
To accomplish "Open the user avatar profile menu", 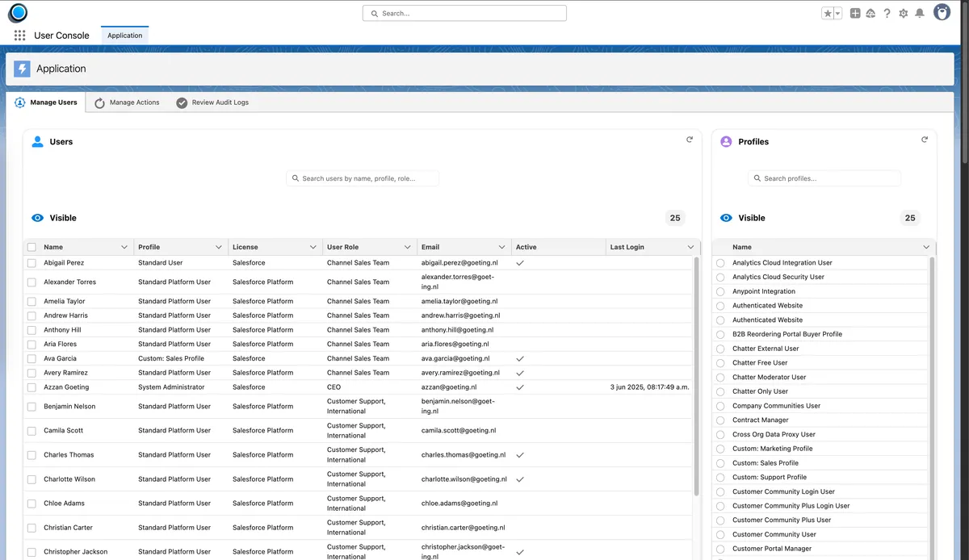I will tap(942, 12).
